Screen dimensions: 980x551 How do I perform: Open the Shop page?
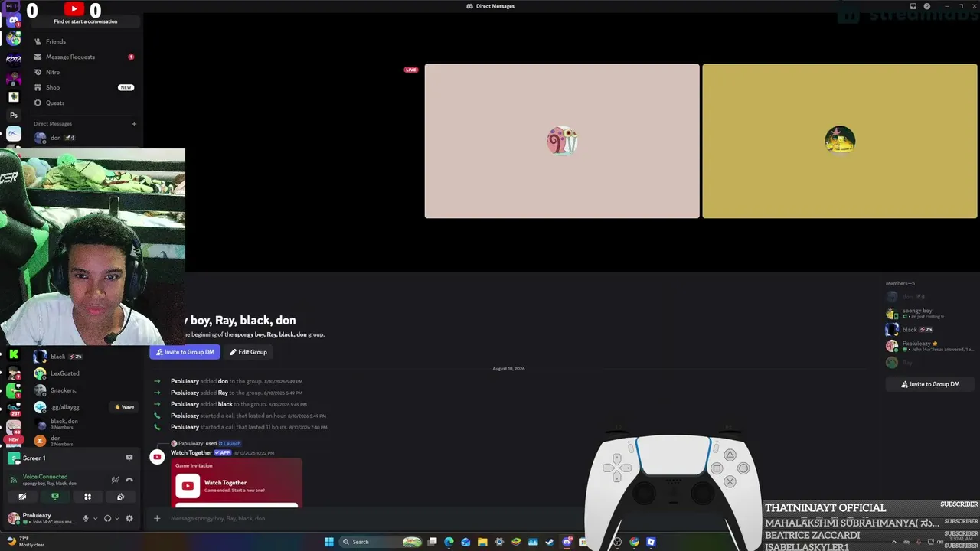pos(84,87)
